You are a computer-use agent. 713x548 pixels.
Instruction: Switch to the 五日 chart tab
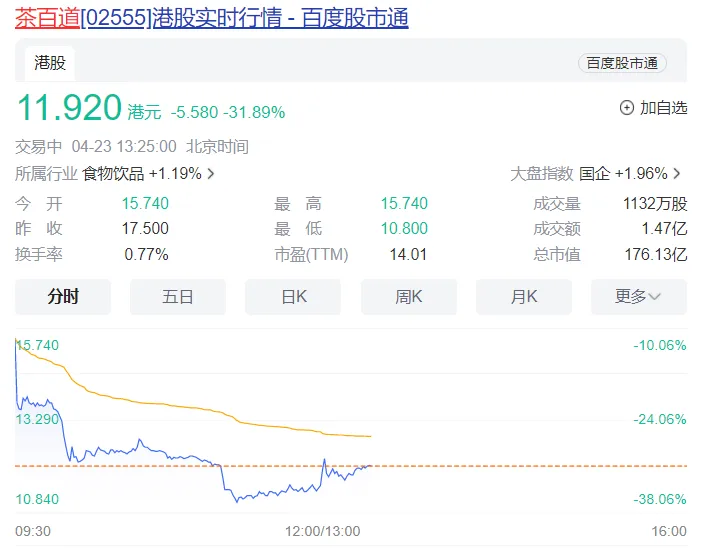(x=178, y=297)
